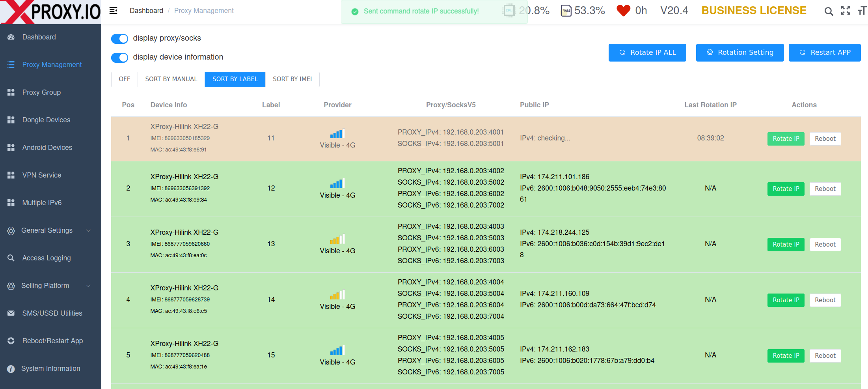Screen dimensions: 868x389
Task: Click the Reboot/Restart App lifebuoy icon
Action: pyautogui.click(x=11, y=341)
